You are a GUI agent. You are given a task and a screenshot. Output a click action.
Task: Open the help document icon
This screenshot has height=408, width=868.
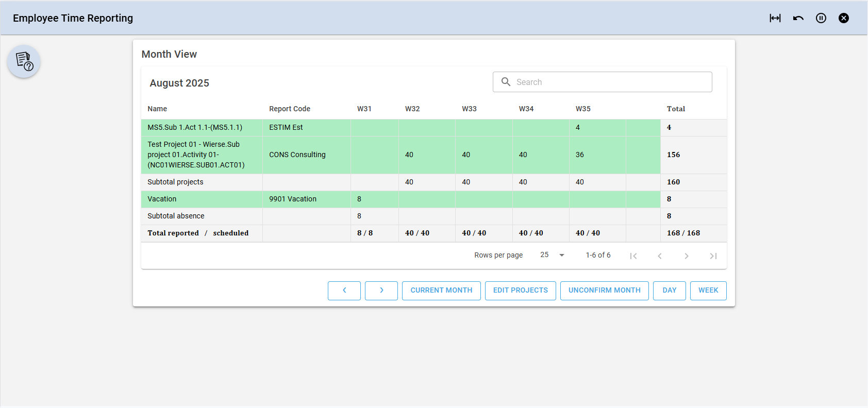click(24, 61)
